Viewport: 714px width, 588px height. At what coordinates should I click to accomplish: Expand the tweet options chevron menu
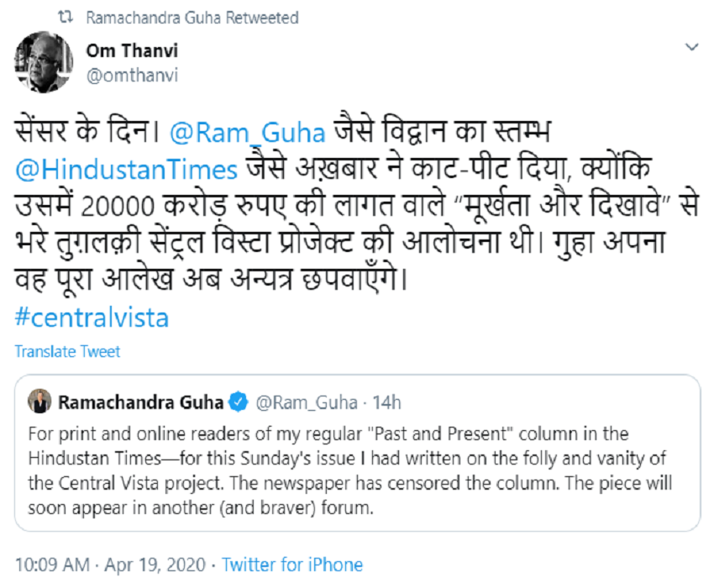pos(690,46)
